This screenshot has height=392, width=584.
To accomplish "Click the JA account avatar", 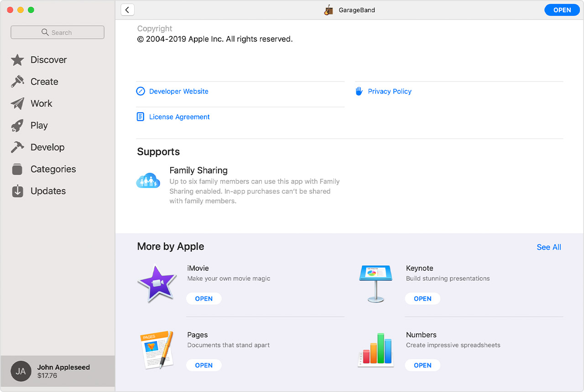I will click(x=21, y=371).
